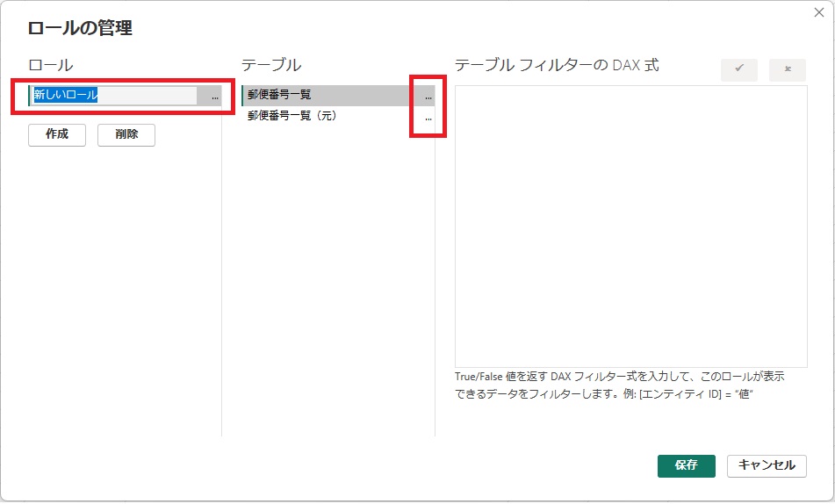Open the ellipsis menu for the 郵便番号一覧 table
This screenshot has height=504, width=835.
tap(428, 96)
